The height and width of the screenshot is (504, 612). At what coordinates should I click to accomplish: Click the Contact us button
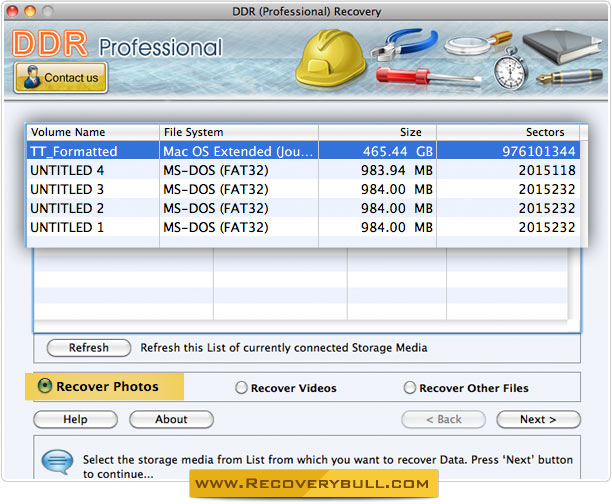pos(60,78)
